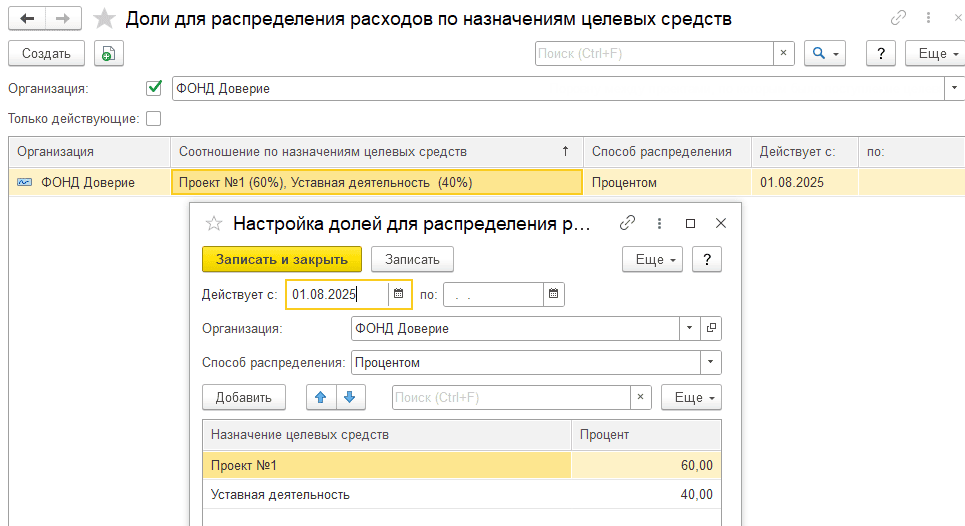
Task: Move row down with blue arrow
Action: click(350, 397)
